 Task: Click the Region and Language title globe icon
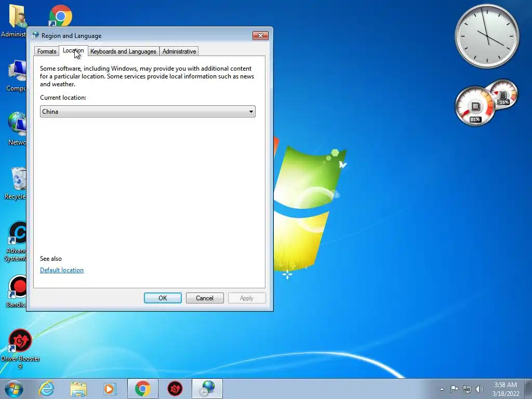point(35,35)
